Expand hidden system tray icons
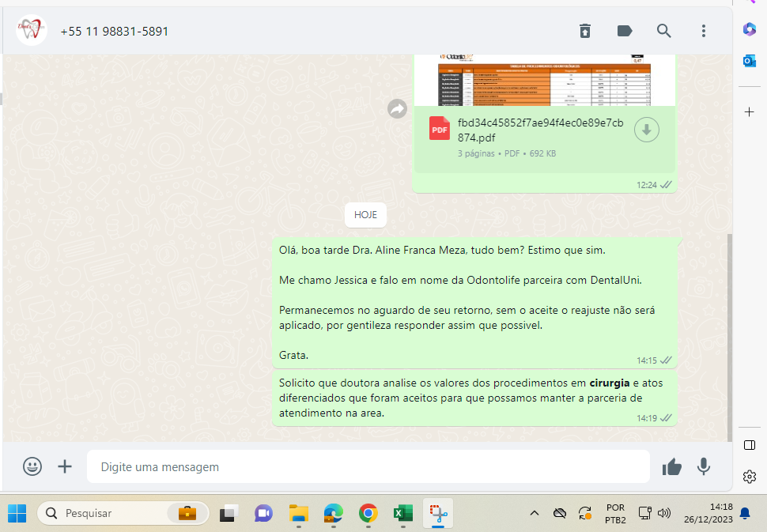Image resolution: width=767 pixels, height=532 pixels. 535,513
